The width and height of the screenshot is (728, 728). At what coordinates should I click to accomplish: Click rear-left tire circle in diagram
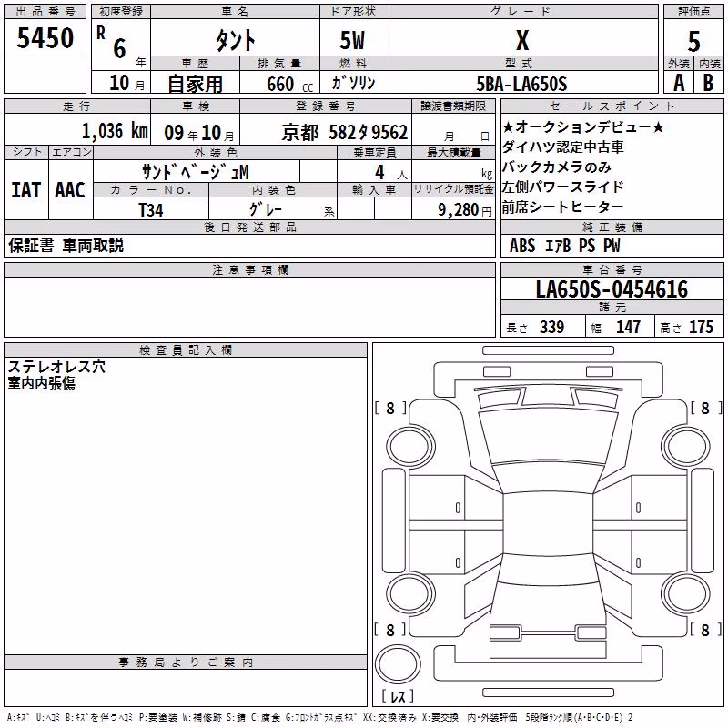411,593
